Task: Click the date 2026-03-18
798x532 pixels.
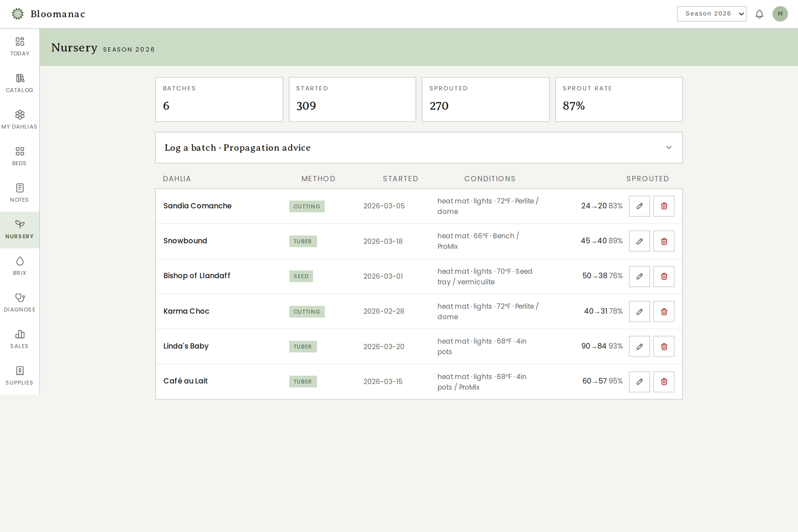Action: (x=383, y=241)
